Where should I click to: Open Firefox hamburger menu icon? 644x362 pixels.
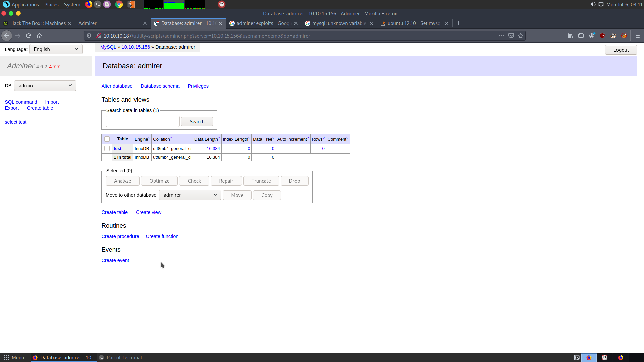click(638, 36)
